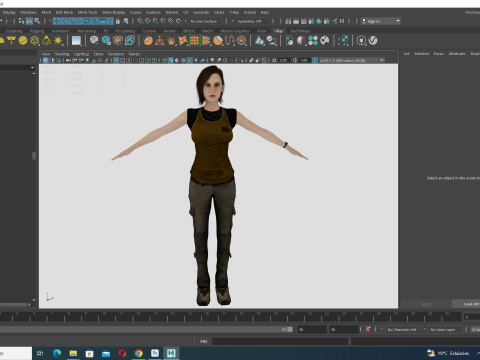This screenshot has height=360, width=480.
Task: Click the orange gear shelf icon
Action: pos(241,41)
